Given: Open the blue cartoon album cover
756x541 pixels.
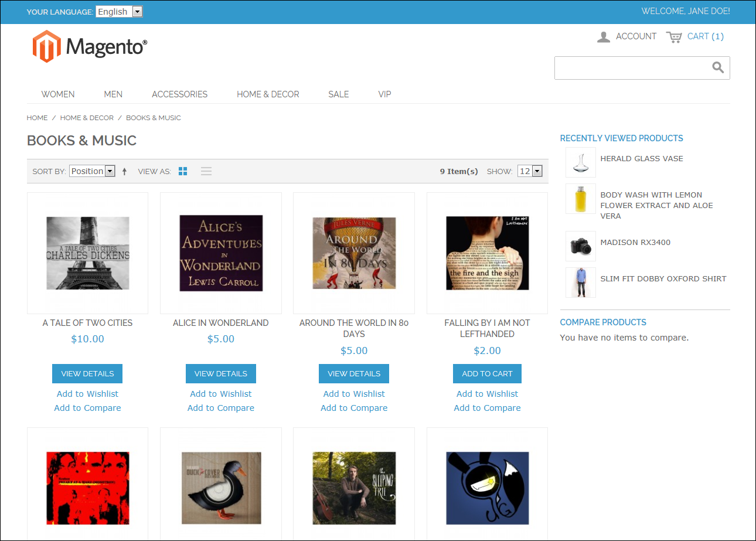Looking at the screenshot, I should pos(487,488).
